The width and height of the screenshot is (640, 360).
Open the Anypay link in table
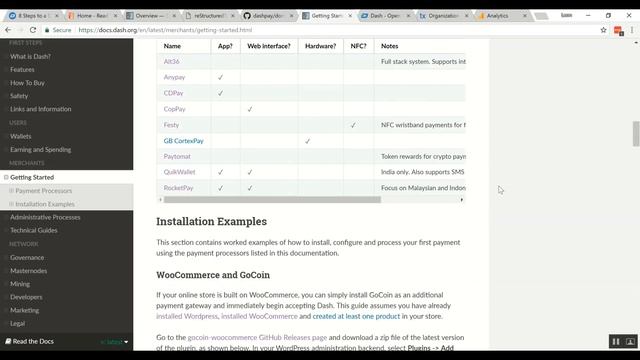pyautogui.click(x=174, y=77)
